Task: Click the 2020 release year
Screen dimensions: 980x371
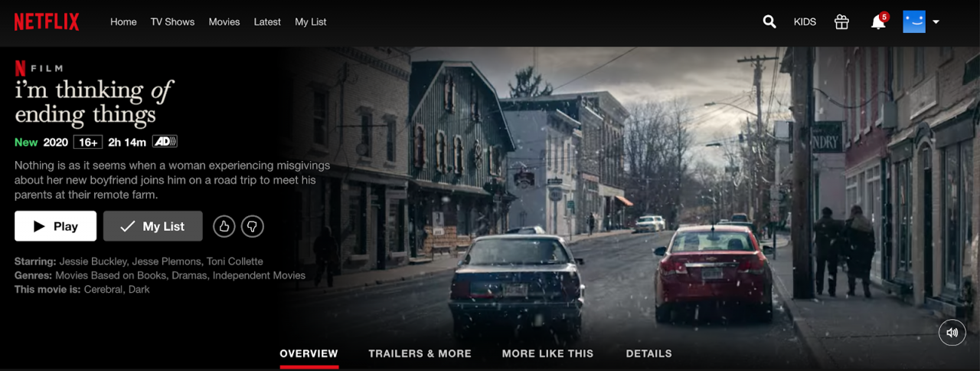Action: (56, 142)
